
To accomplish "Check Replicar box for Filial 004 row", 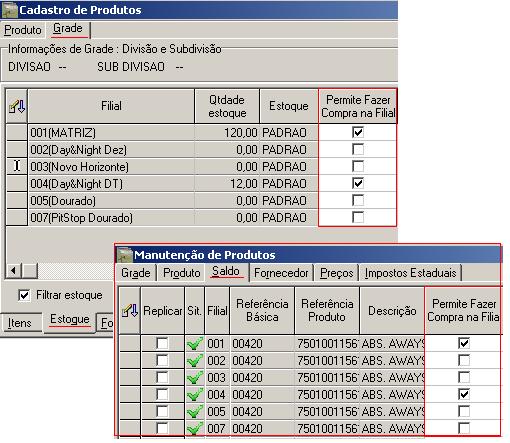I will click(162, 394).
